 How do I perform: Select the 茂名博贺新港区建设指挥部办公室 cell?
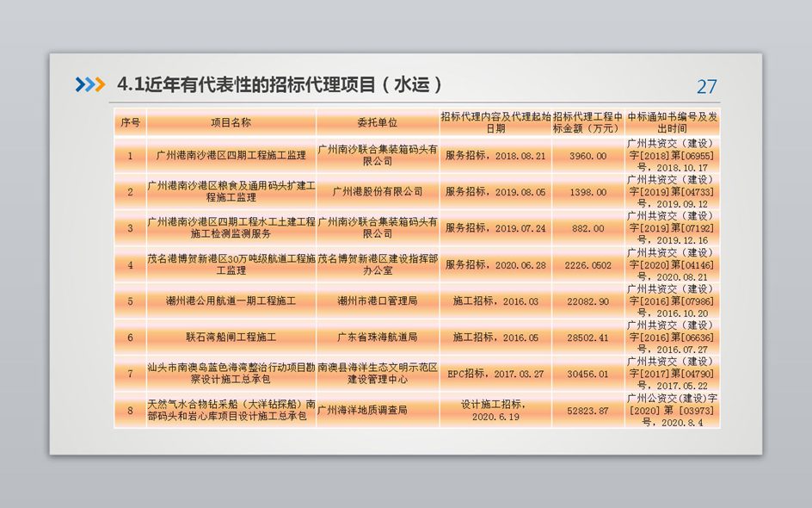coord(377,264)
